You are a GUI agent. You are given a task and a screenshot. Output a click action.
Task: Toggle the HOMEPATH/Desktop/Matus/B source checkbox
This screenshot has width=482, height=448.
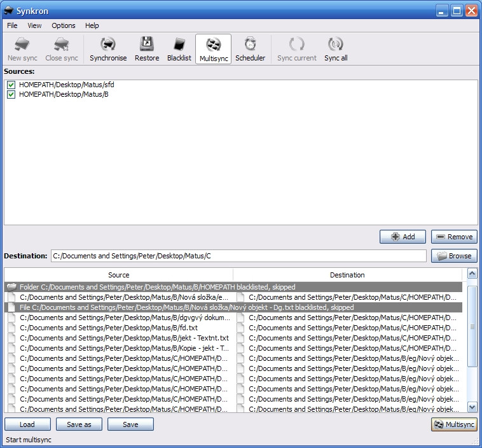pos(11,94)
